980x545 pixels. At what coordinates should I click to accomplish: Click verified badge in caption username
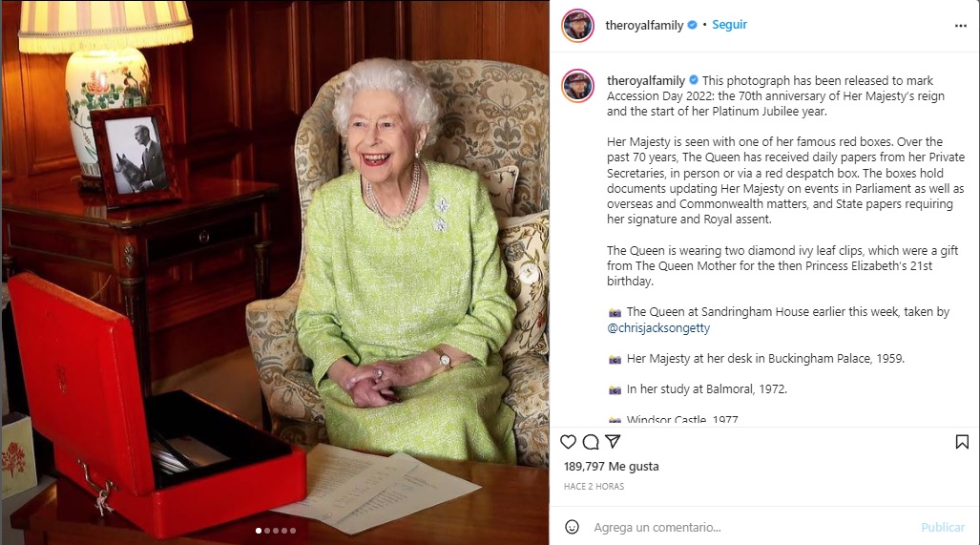click(694, 80)
